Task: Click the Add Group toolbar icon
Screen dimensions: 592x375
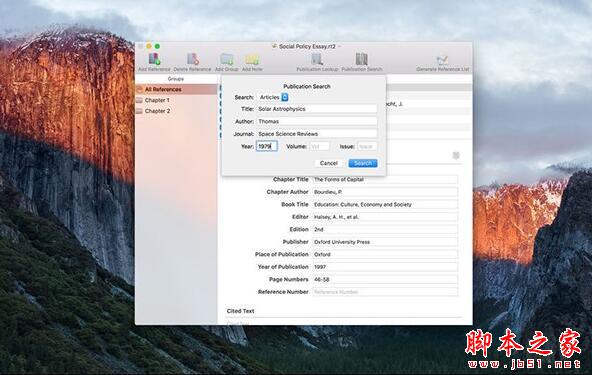Action: (227, 59)
